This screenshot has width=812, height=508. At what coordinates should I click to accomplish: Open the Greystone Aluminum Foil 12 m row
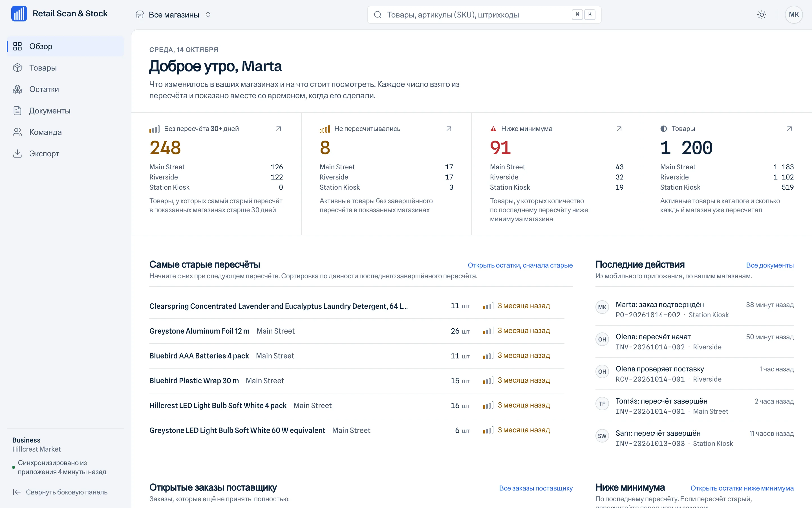[357, 331]
